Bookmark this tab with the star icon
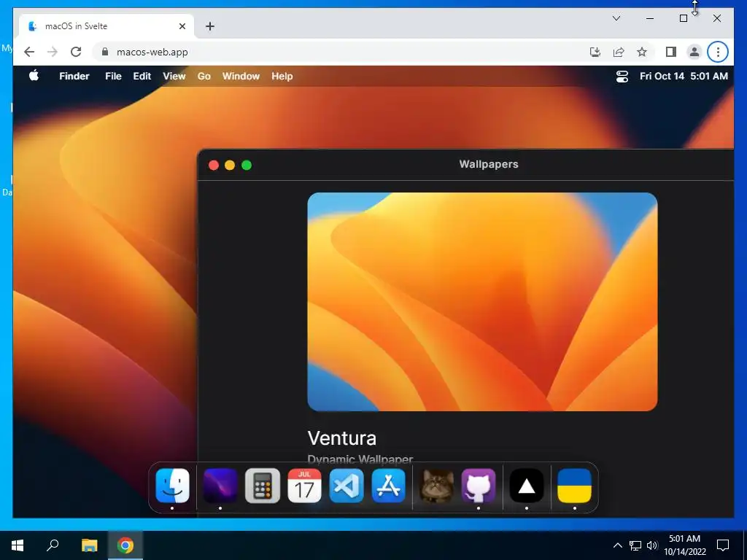Screen dimensions: 747x560 coord(642,52)
